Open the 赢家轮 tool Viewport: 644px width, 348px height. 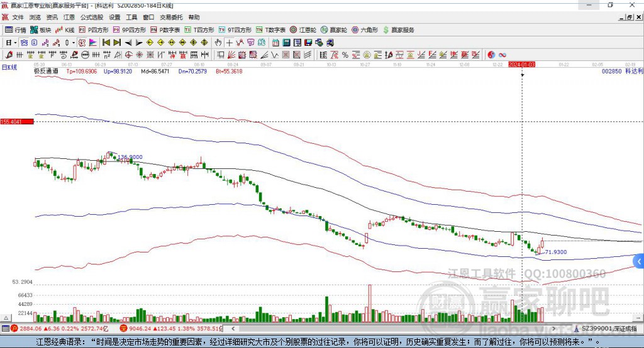334,30
